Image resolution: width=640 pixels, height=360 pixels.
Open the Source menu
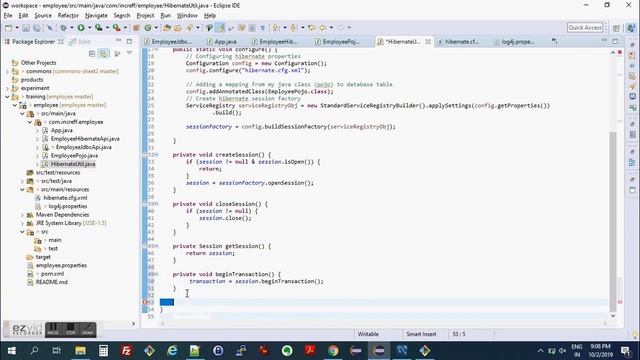[x=43, y=16]
